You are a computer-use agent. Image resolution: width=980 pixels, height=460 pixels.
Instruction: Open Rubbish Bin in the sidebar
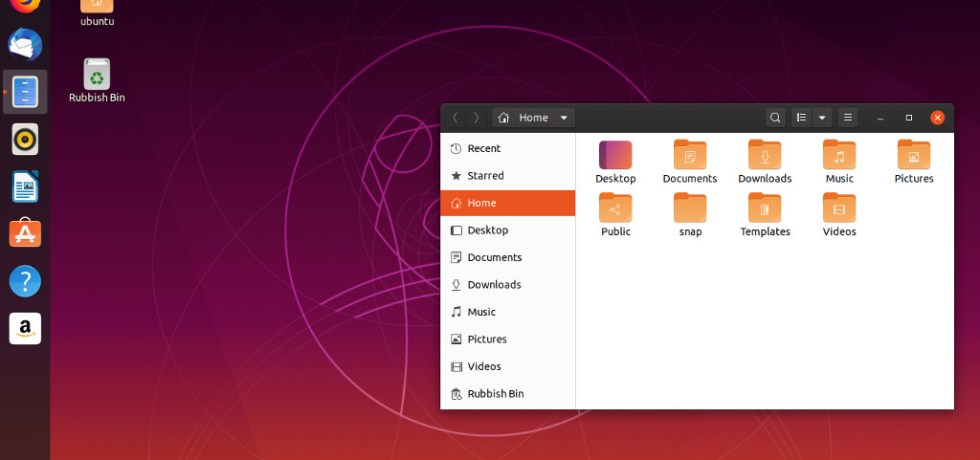pos(495,394)
